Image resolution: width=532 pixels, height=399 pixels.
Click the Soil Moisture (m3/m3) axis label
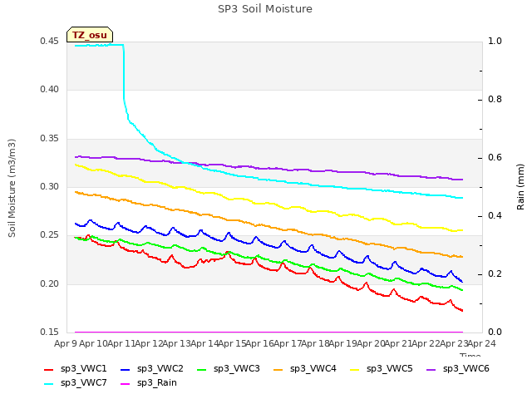click(x=12, y=188)
